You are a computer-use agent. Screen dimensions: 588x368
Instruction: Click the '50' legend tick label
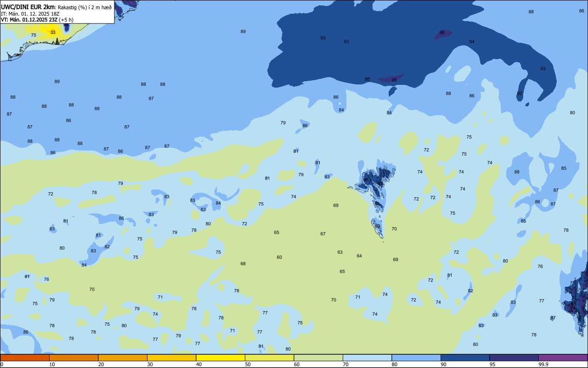pyautogui.click(x=248, y=364)
